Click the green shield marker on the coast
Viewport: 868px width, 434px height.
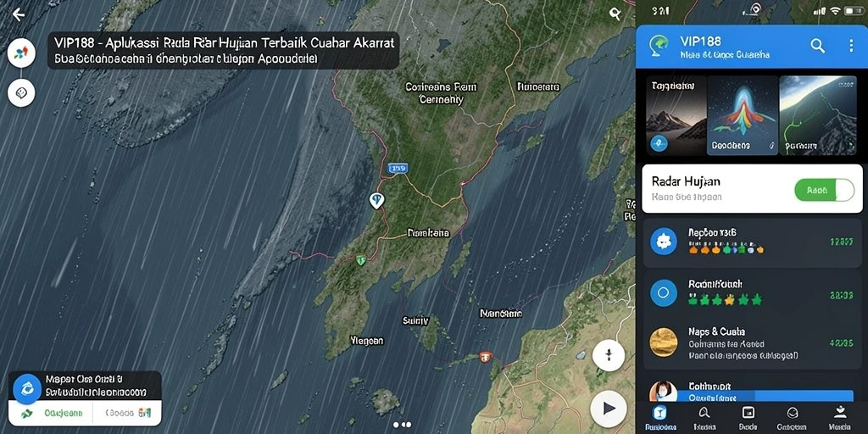pos(360,259)
